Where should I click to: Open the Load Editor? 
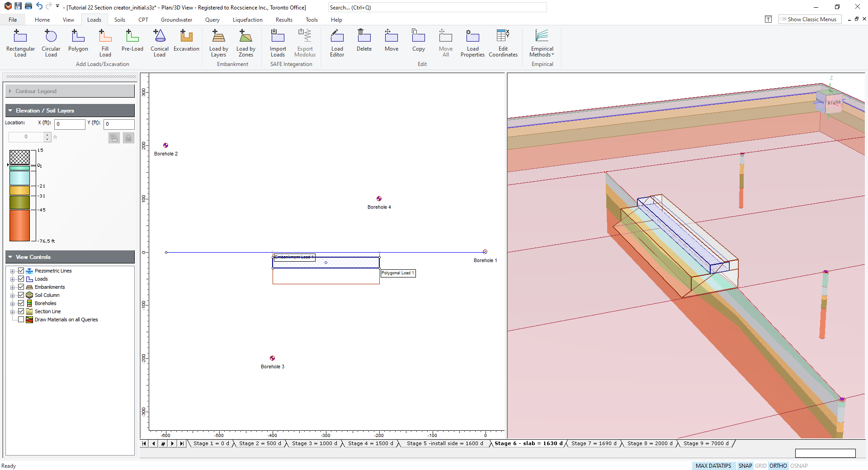tap(337, 43)
